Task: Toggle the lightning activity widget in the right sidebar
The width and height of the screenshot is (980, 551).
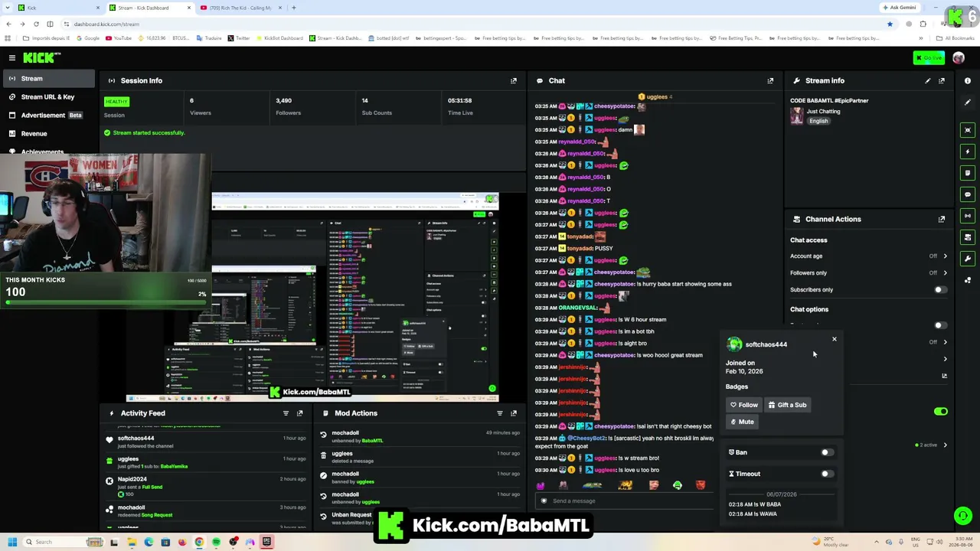Action: pos(968,152)
